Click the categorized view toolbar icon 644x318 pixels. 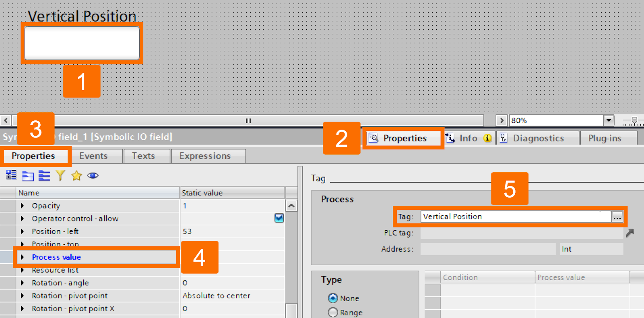tap(11, 175)
